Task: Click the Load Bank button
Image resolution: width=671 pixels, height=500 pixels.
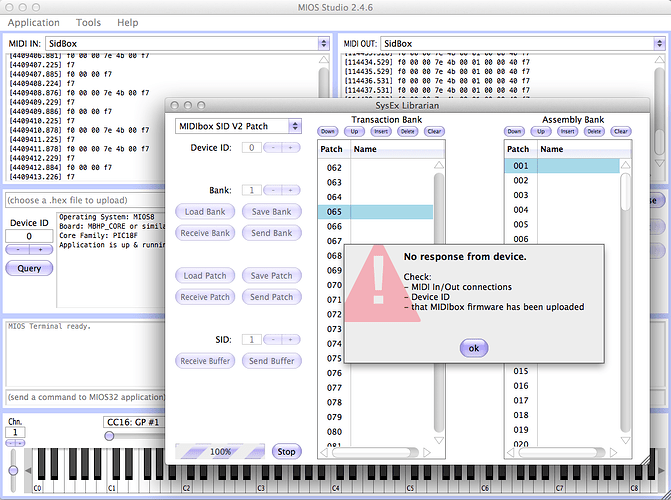Action: (205, 211)
